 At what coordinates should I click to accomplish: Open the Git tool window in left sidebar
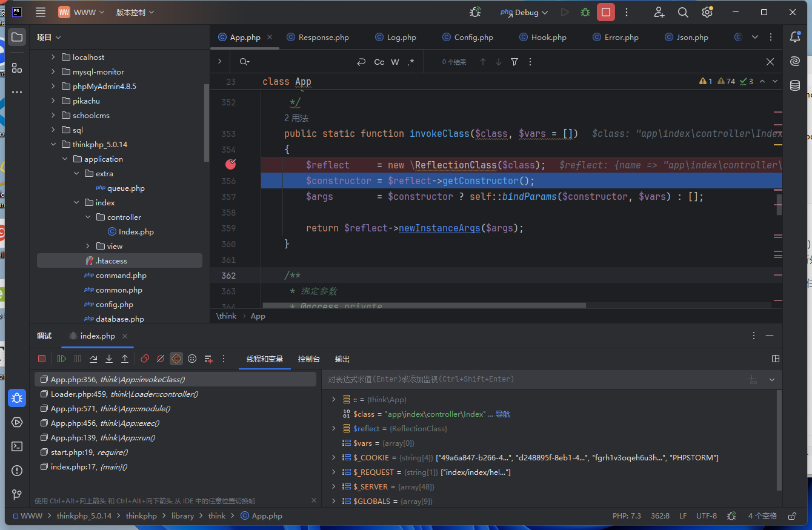(x=17, y=495)
